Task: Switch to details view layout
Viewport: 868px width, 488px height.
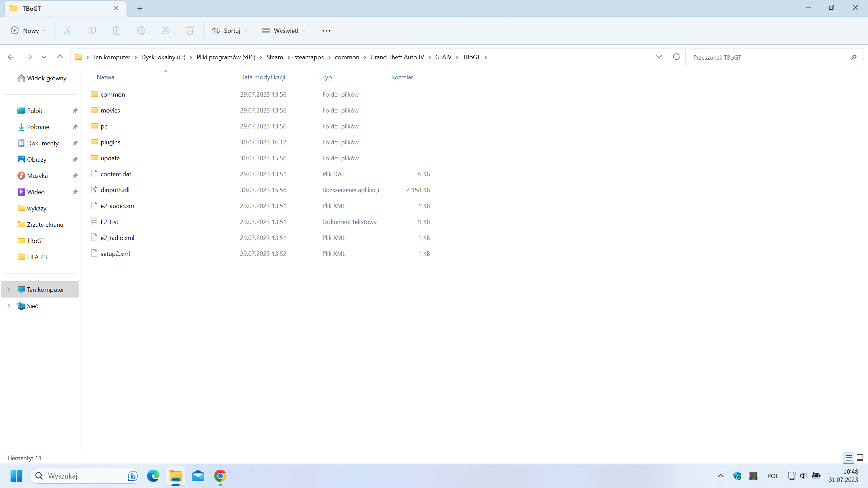Action: [x=848, y=457]
